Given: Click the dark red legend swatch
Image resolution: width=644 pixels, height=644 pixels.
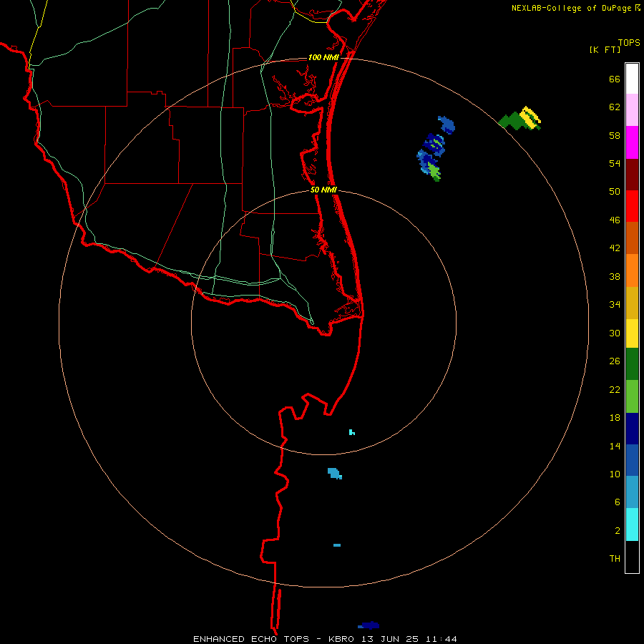Looking at the screenshot, I should click(x=632, y=175).
